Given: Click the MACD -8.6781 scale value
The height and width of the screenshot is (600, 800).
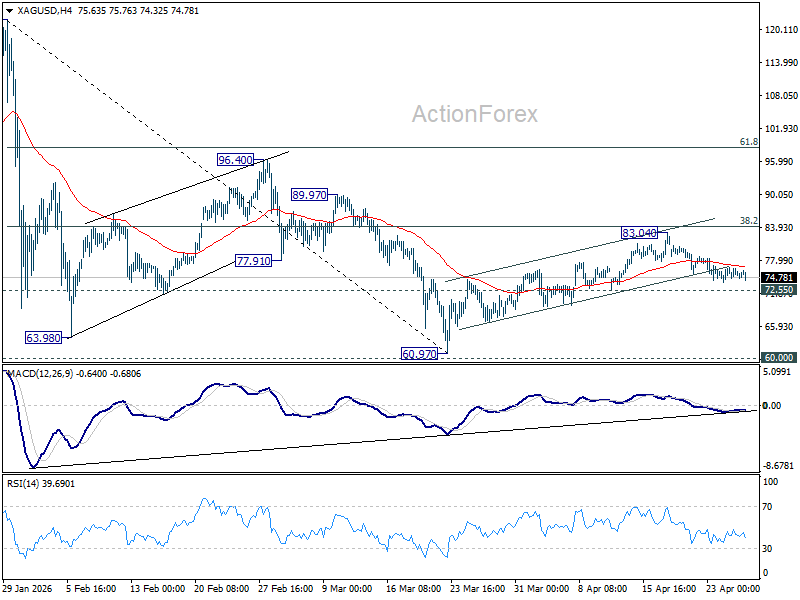Looking at the screenshot, I should coord(779,466).
